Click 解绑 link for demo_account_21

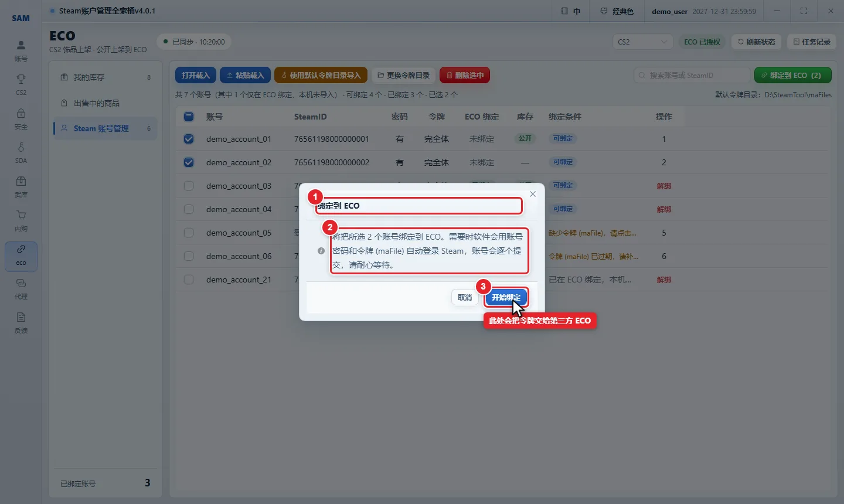tap(664, 280)
